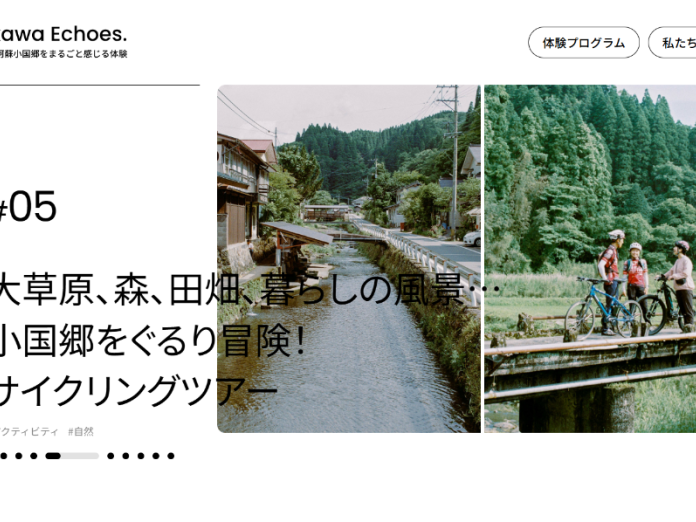This screenshot has height=522, width=696.
Task: Open the 体験プログラム navigation button
Action: [x=584, y=43]
